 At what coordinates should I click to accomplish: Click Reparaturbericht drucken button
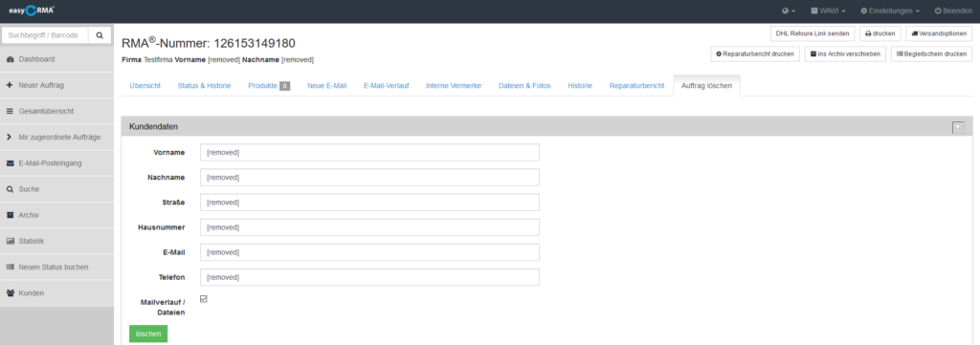click(755, 54)
